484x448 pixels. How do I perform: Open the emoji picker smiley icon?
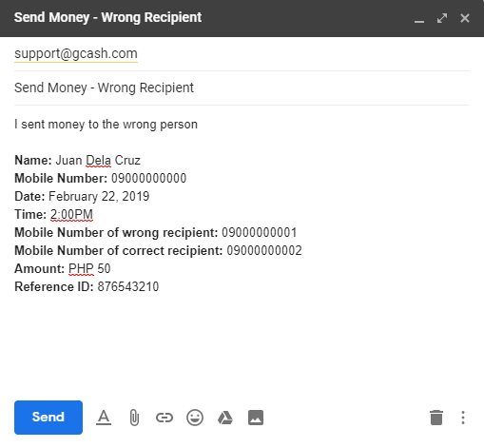click(x=195, y=418)
